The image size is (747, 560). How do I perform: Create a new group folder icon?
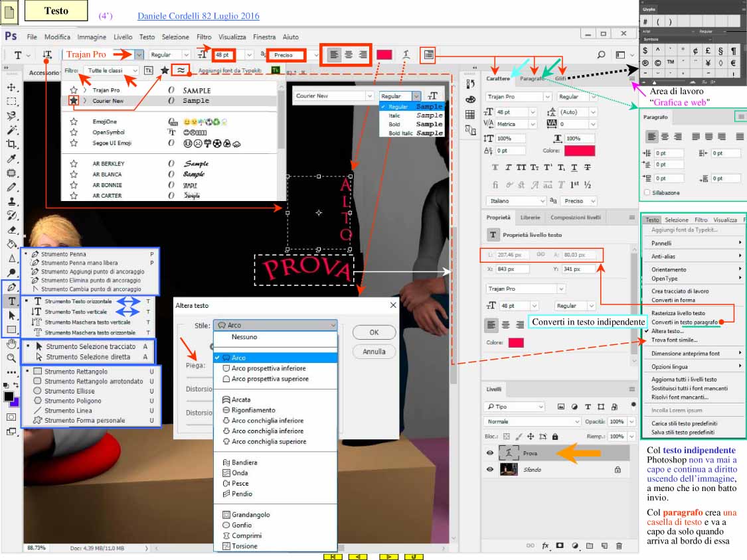(x=590, y=545)
